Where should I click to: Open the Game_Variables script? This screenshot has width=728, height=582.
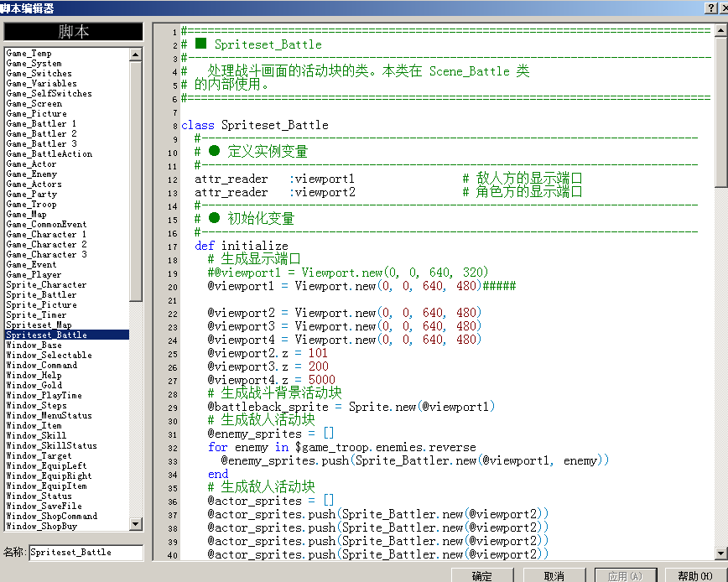tap(67, 84)
